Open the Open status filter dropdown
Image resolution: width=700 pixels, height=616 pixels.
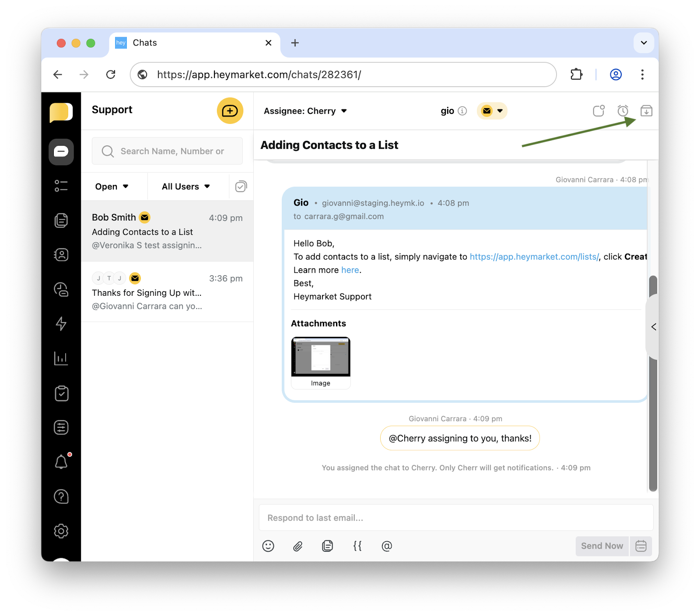(x=112, y=187)
